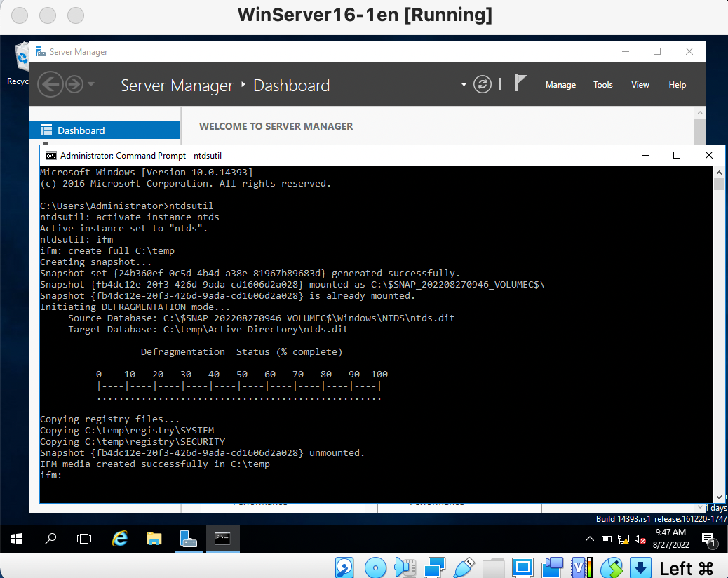Open the Help menu
The width and height of the screenshot is (728, 578).
tap(677, 85)
